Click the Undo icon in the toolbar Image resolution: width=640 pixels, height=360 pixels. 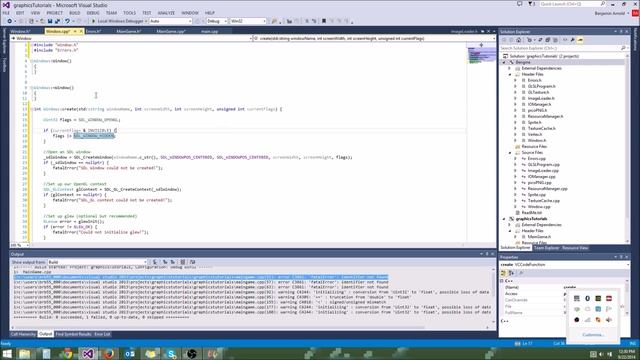[x=67, y=21]
